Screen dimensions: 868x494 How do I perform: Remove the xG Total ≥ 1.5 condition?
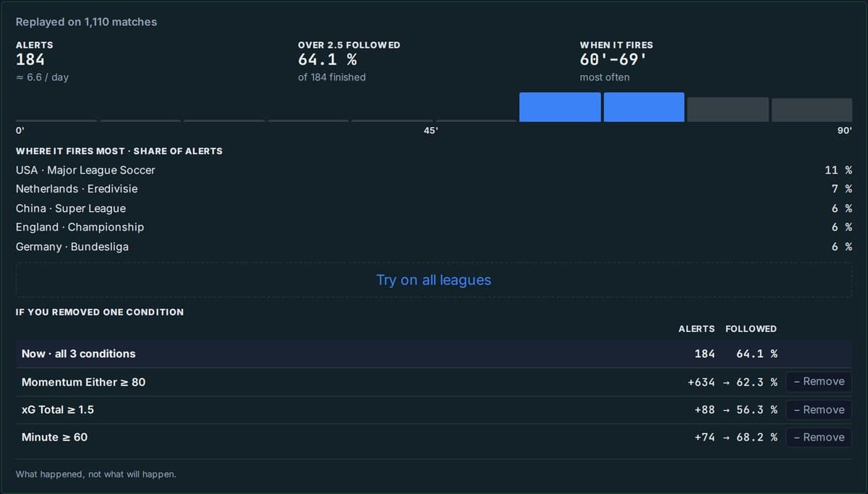coord(819,409)
